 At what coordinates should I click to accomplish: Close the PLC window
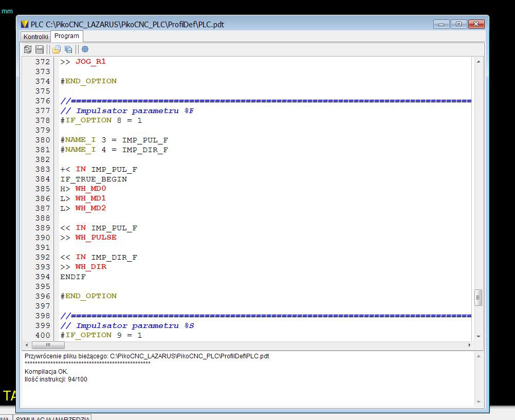click(x=476, y=24)
